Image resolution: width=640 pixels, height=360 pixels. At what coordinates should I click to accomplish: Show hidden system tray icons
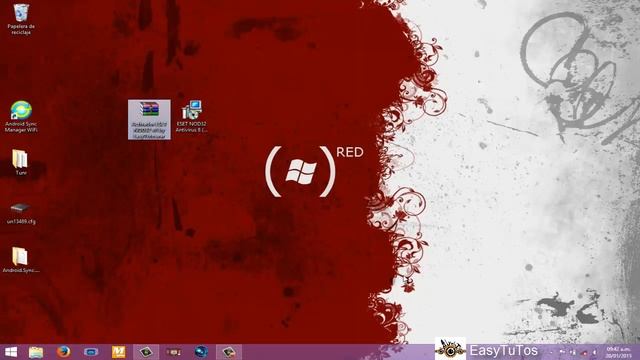(x=551, y=352)
